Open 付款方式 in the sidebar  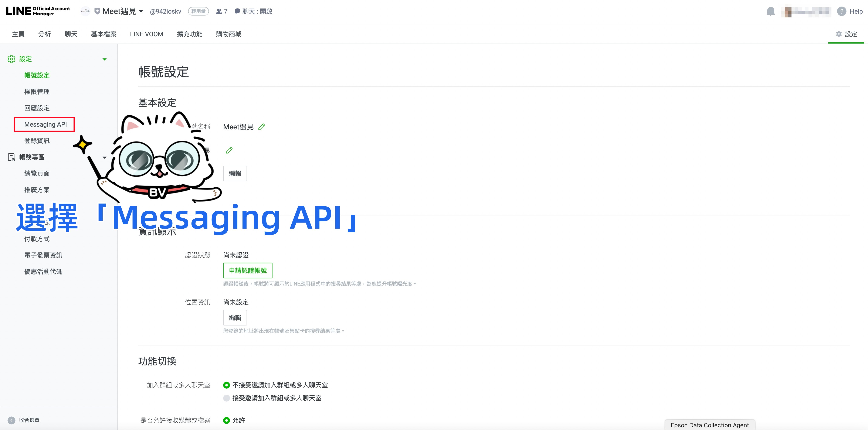pyautogui.click(x=37, y=239)
